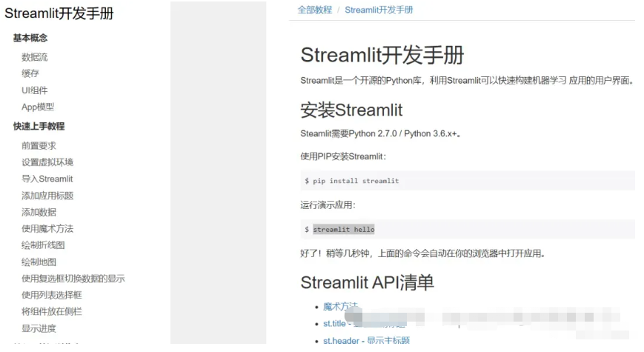The width and height of the screenshot is (644, 352).
Task: Open the UI组件 sidebar item
Action: [35, 90]
